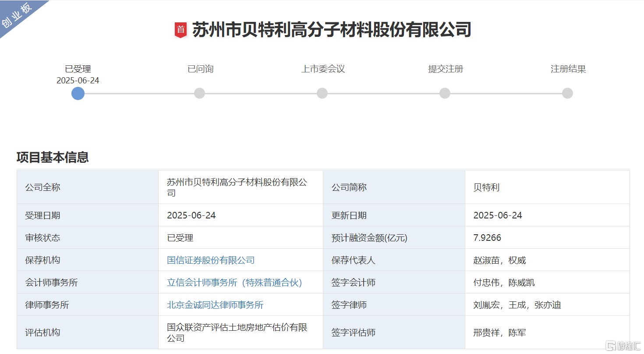Select the 提交注册 progress step circle
The image size is (644, 354).
[x=445, y=93]
